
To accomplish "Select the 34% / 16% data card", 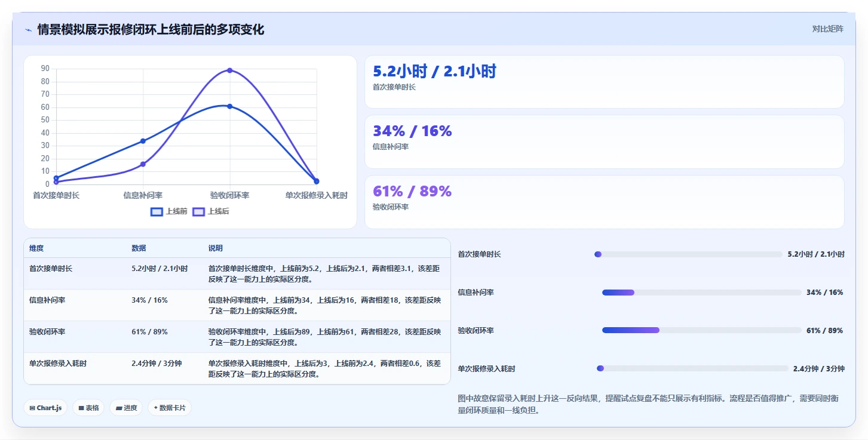I will point(604,141).
